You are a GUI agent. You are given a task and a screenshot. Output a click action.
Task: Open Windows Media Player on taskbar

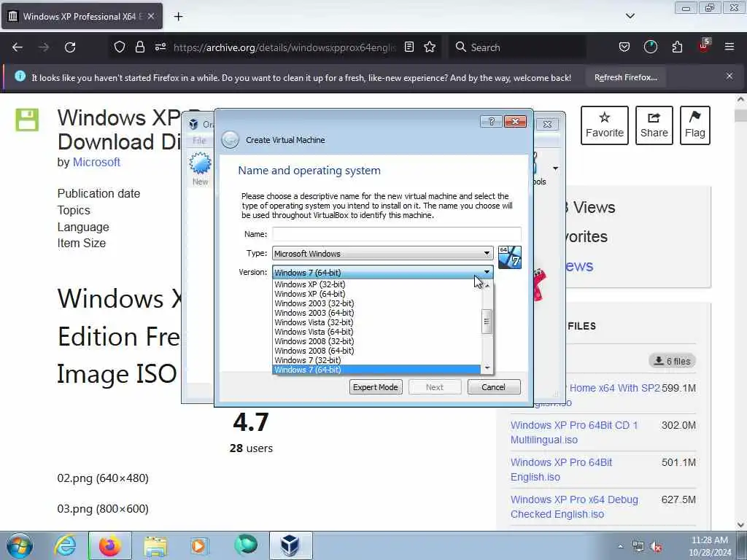coord(198,545)
